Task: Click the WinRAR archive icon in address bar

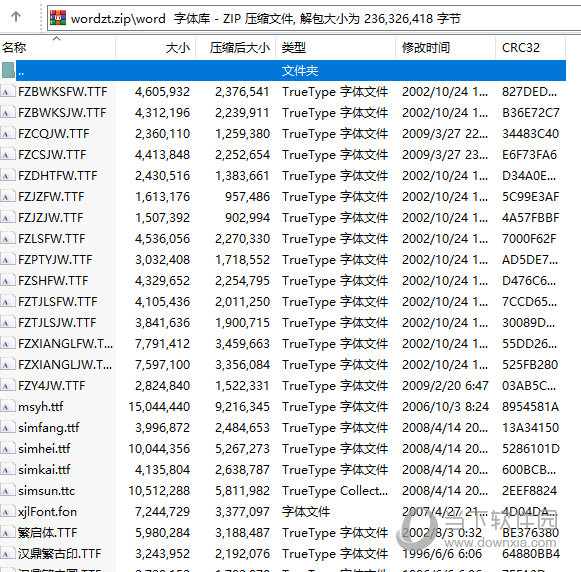Action: click(x=58, y=18)
